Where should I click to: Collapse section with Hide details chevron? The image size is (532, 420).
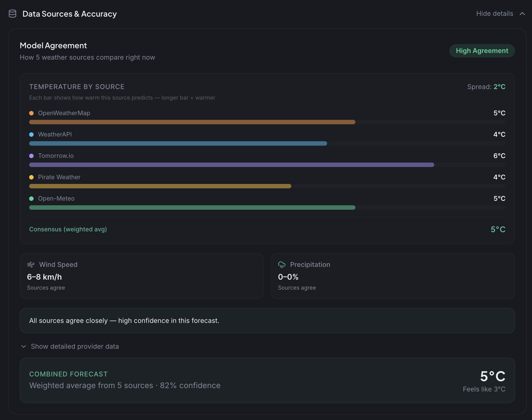coord(522,14)
